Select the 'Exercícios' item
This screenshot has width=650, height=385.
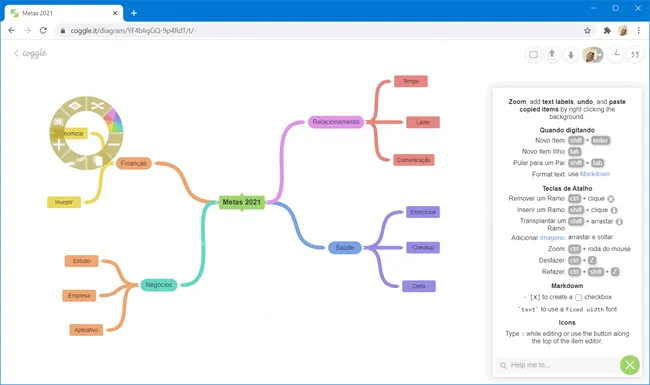pyautogui.click(x=423, y=212)
